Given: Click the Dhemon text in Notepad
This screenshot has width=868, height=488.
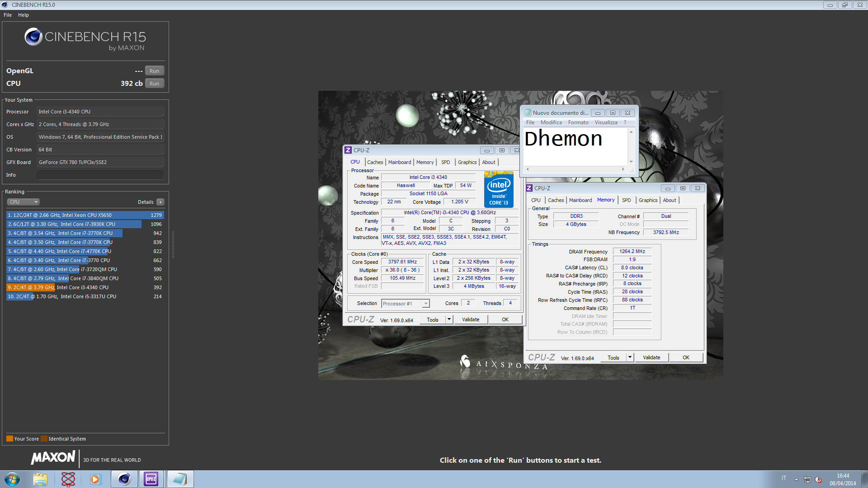Looking at the screenshot, I should 563,139.
